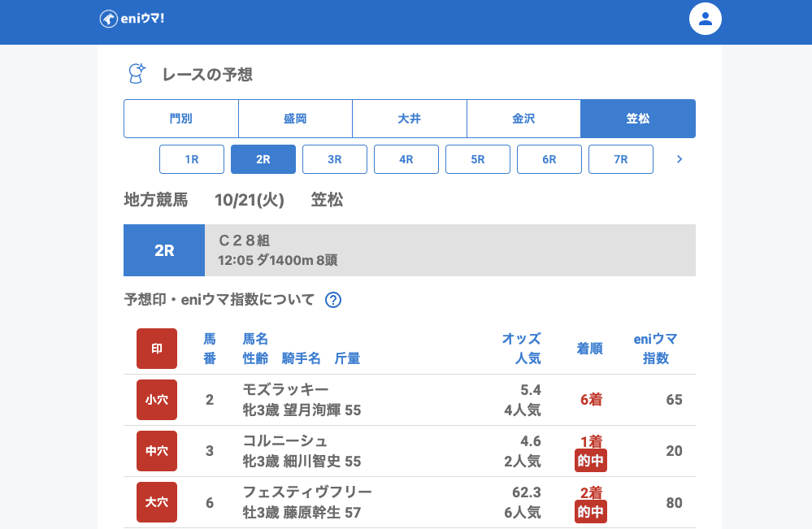
Task: Click the red 印 column header badge
Action: click(x=157, y=349)
